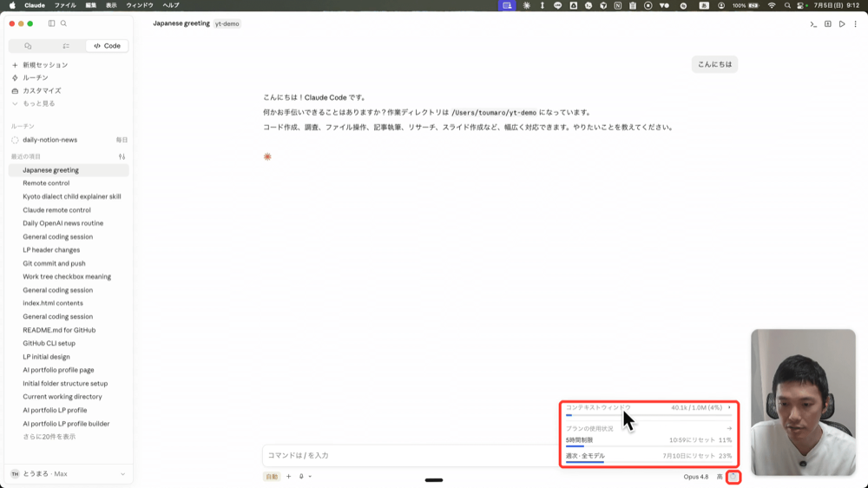This screenshot has width=868, height=488.
Task: Switch to the chat bubbles tab
Action: point(28,46)
